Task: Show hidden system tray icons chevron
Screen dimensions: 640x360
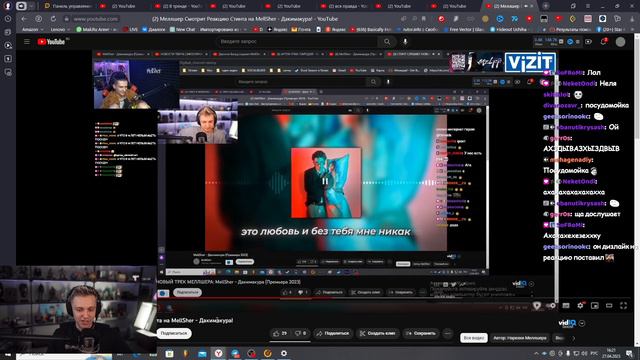Action: (536, 353)
